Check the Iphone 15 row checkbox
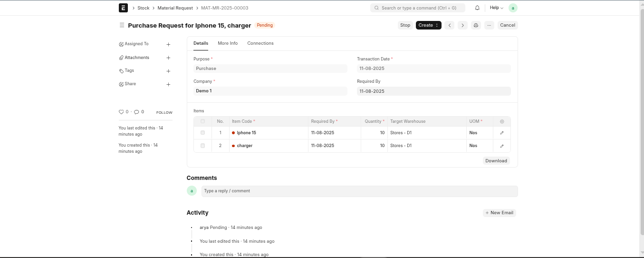The width and height of the screenshot is (644, 258). pos(203,133)
